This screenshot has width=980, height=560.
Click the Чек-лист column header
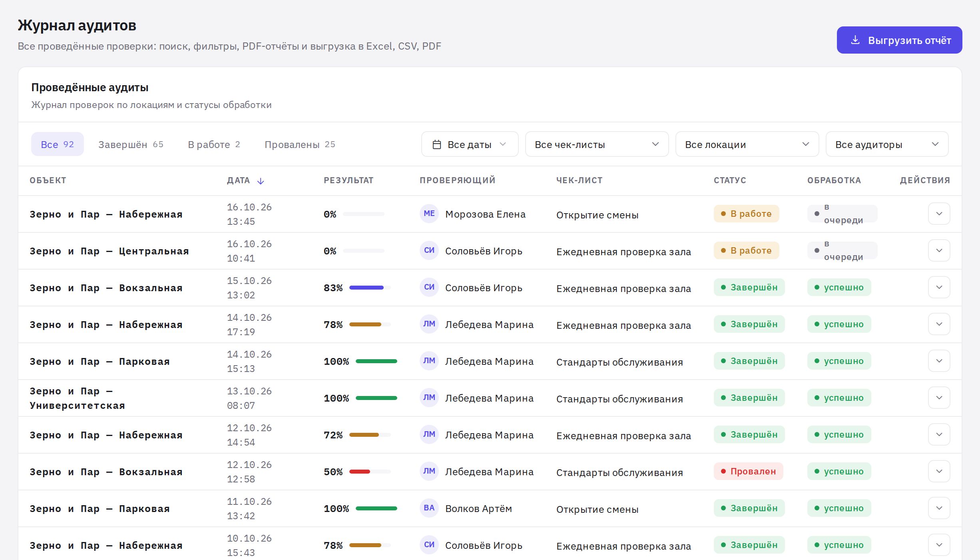point(580,180)
